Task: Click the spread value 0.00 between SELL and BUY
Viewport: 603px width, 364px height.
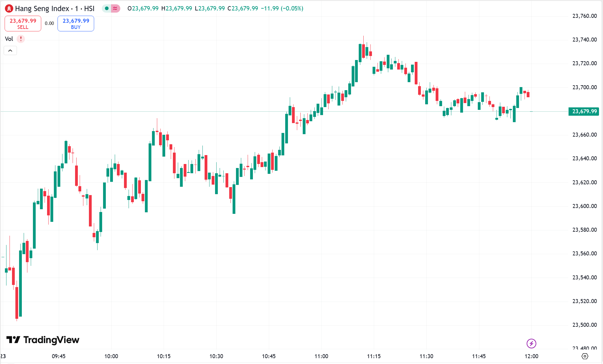Action: (49, 23)
